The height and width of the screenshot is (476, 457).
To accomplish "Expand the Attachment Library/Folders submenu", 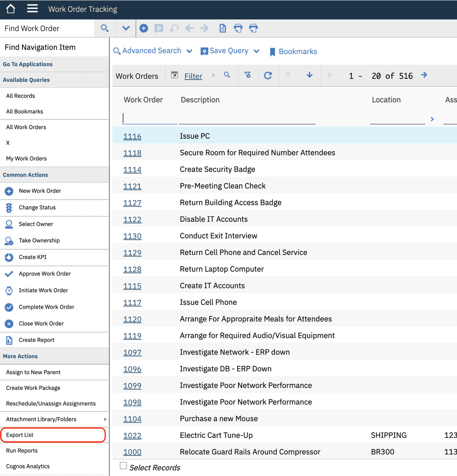I will [x=105, y=419].
